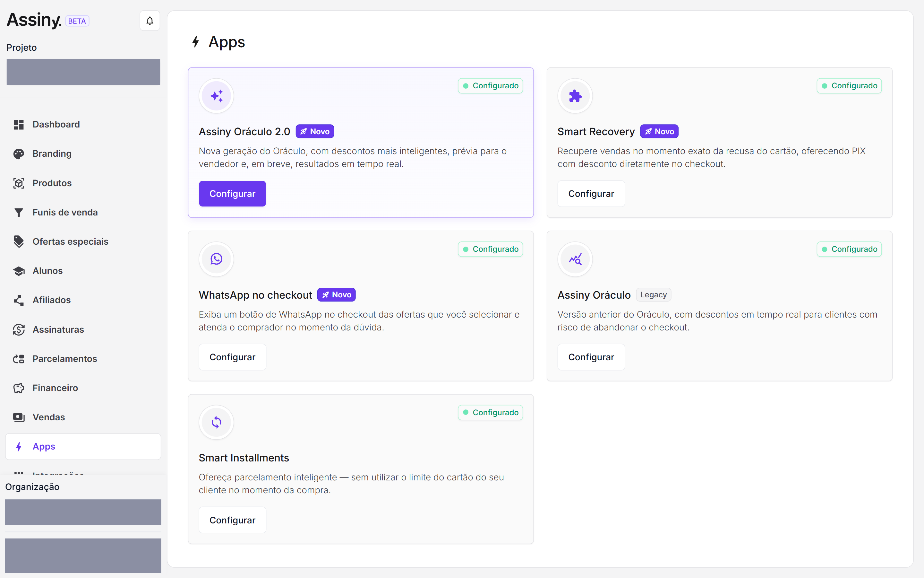Click Configurar on the Smart Recovery card
This screenshot has height=578, width=924.
(591, 194)
